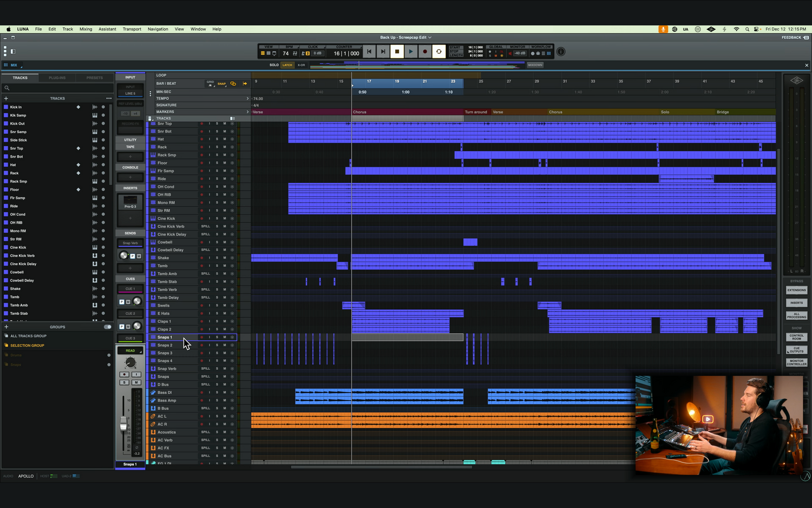Mute the Ride track
812x508 pixels.
tap(225, 179)
